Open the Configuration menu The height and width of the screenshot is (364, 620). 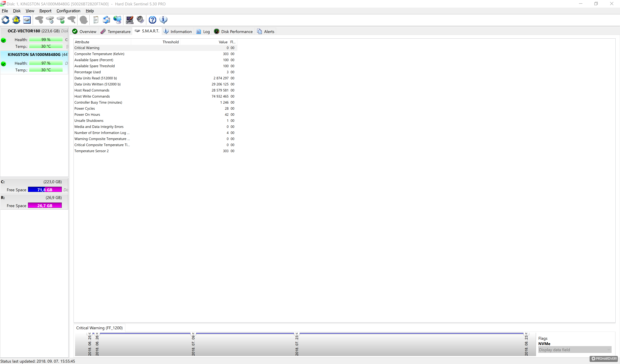[68, 11]
